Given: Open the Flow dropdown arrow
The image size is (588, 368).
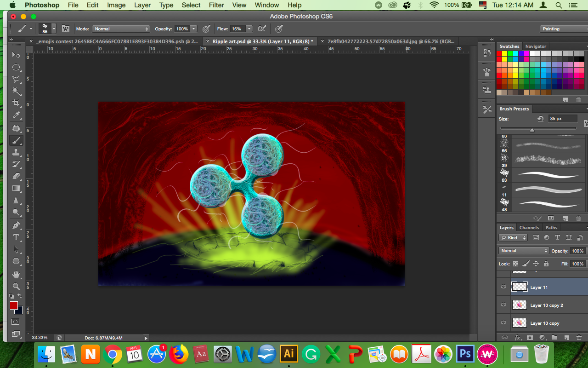Looking at the screenshot, I should (249, 29).
